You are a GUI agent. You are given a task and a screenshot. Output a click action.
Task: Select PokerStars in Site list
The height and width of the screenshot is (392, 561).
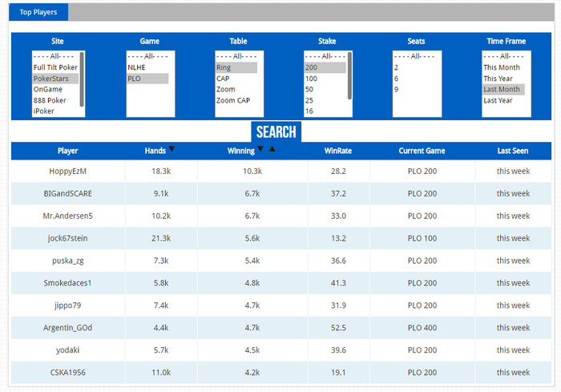click(x=55, y=79)
